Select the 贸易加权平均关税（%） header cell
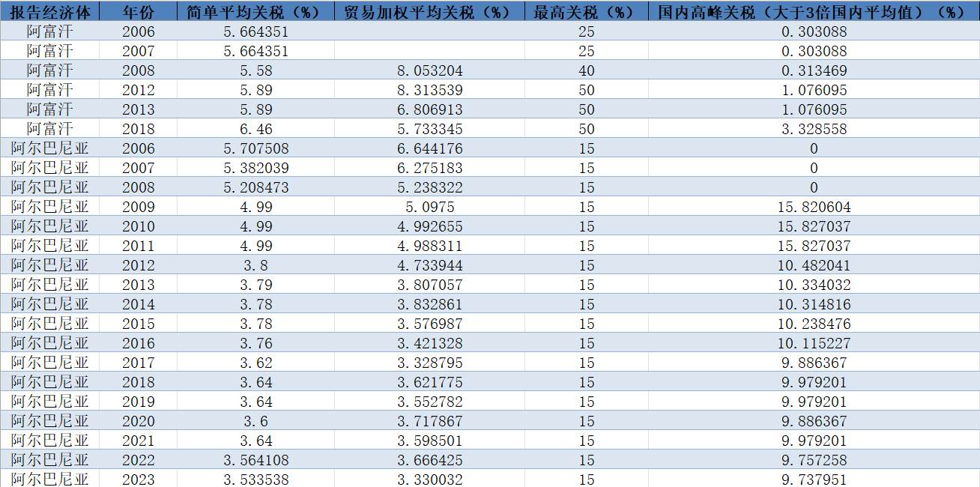This screenshot has width=980, height=487. tap(429, 12)
